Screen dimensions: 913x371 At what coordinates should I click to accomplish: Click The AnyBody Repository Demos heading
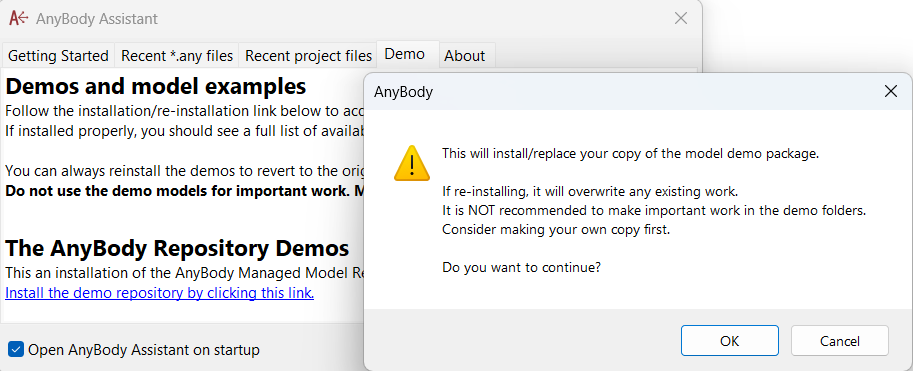coord(177,248)
